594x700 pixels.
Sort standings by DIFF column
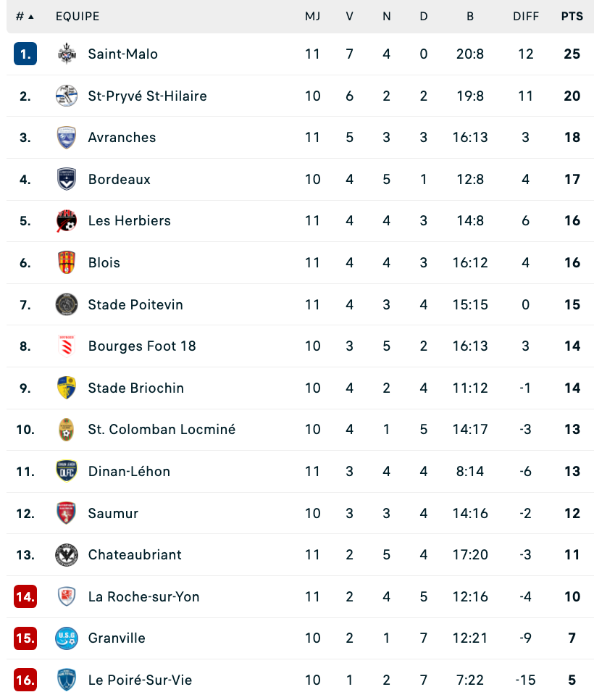click(526, 17)
